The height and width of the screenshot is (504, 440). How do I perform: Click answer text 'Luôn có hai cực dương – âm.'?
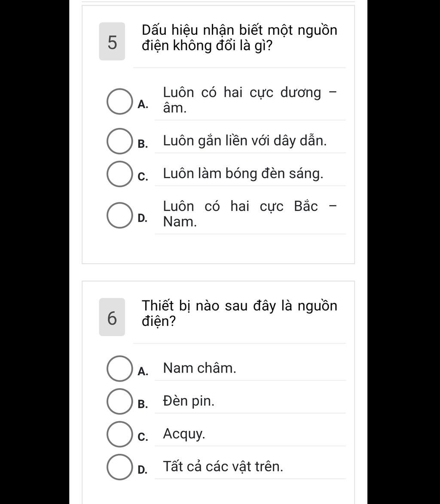(x=250, y=100)
